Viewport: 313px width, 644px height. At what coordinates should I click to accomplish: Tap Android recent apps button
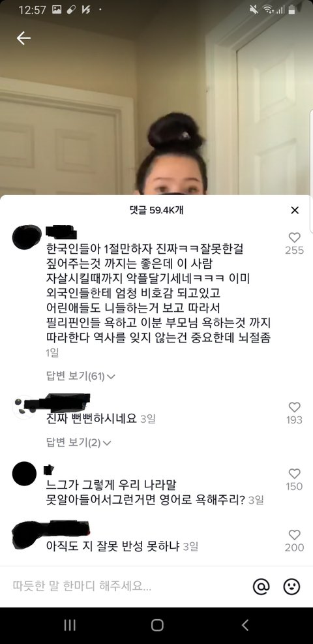click(70, 625)
